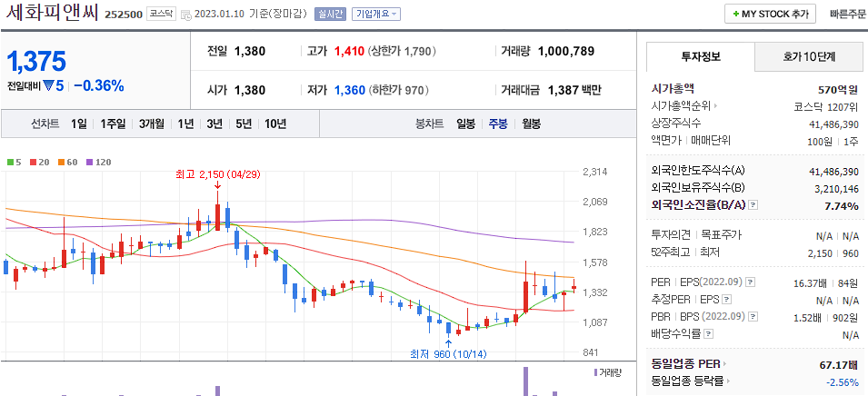868x396 pixels.
Task: Open the help icon beside 배당수익률
Action: click(709, 334)
